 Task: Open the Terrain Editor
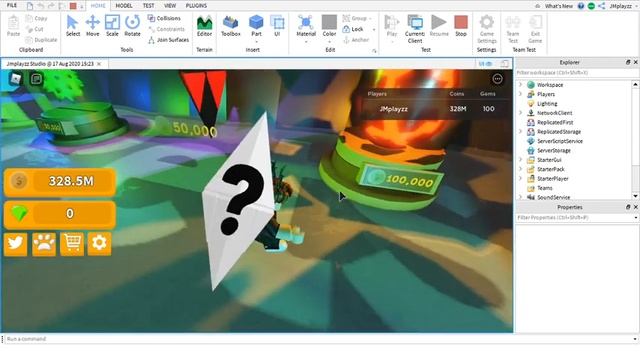pyautogui.click(x=204, y=26)
